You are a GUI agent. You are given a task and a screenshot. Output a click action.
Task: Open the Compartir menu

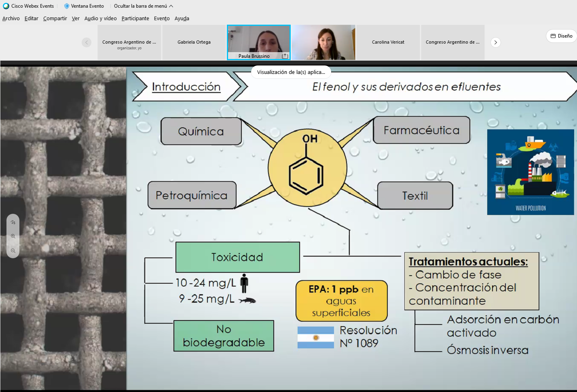click(x=55, y=19)
